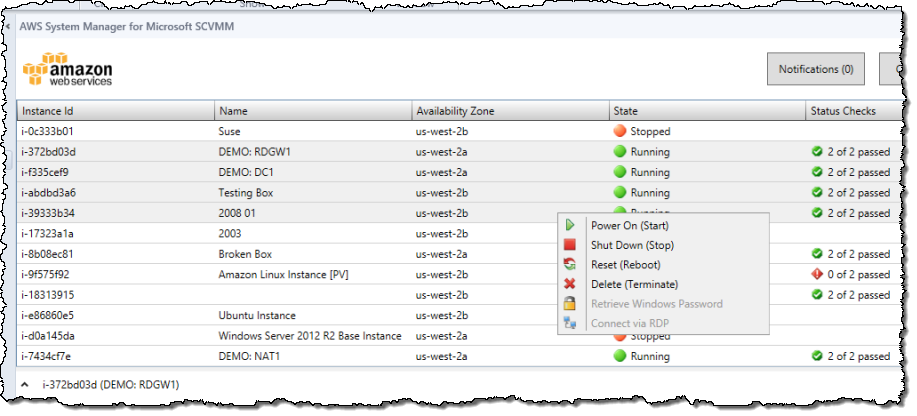917x416 pixels.
Task: Select instance id i-8b08ec81
Action: (48, 254)
